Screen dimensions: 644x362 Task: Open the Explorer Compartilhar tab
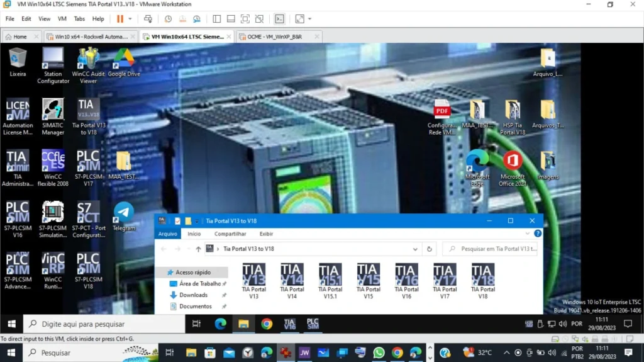point(230,234)
